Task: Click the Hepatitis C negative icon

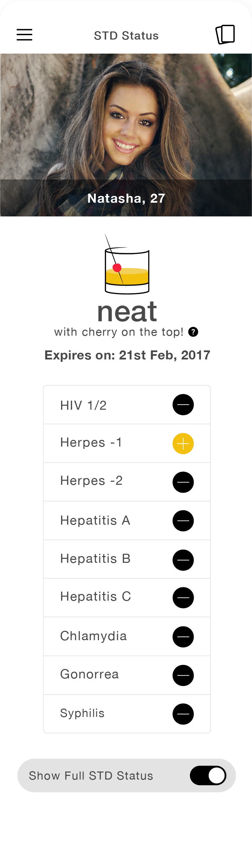Action: click(183, 598)
